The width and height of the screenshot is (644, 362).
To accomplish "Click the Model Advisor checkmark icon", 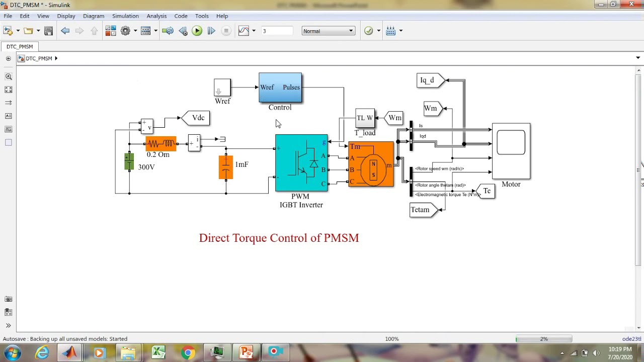I will (x=368, y=31).
